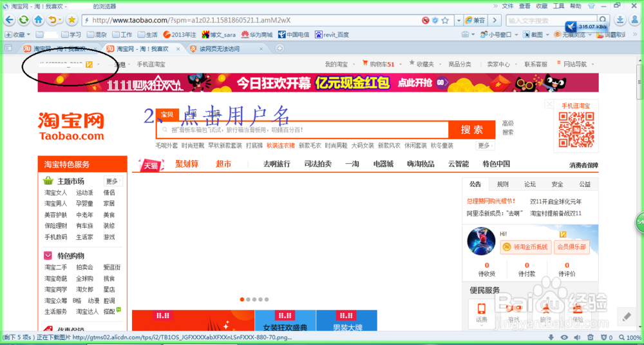This screenshot has width=644, height=345.
Task: Select the 论坛 tab in notice panel
Action: [x=530, y=184]
